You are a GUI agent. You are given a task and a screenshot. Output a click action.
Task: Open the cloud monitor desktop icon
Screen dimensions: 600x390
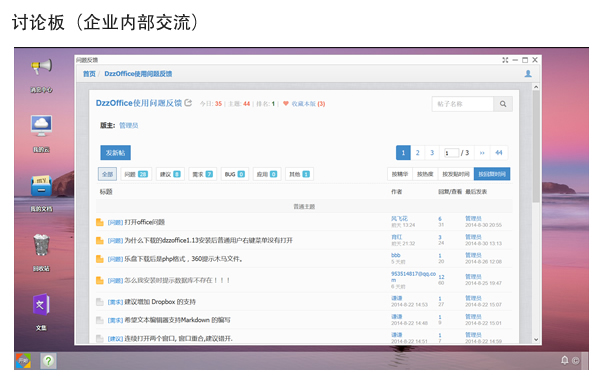(41, 126)
